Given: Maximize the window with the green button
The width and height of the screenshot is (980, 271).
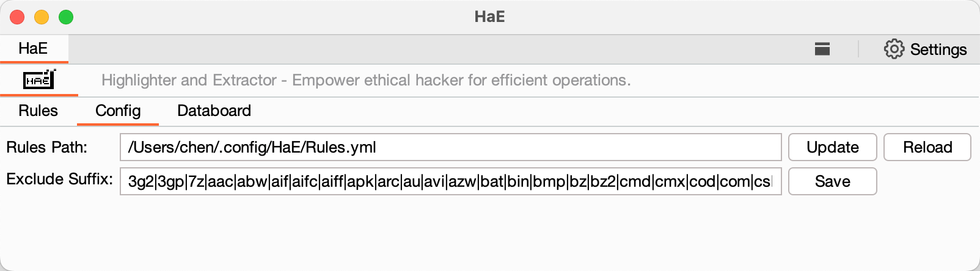Looking at the screenshot, I should pyautogui.click(x=66, y=17).
